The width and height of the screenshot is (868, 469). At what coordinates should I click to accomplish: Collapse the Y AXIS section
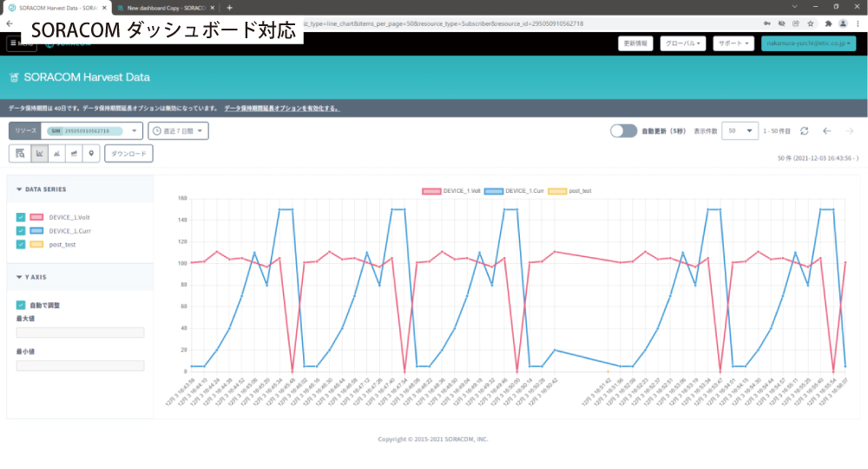(x=31, y=277)
